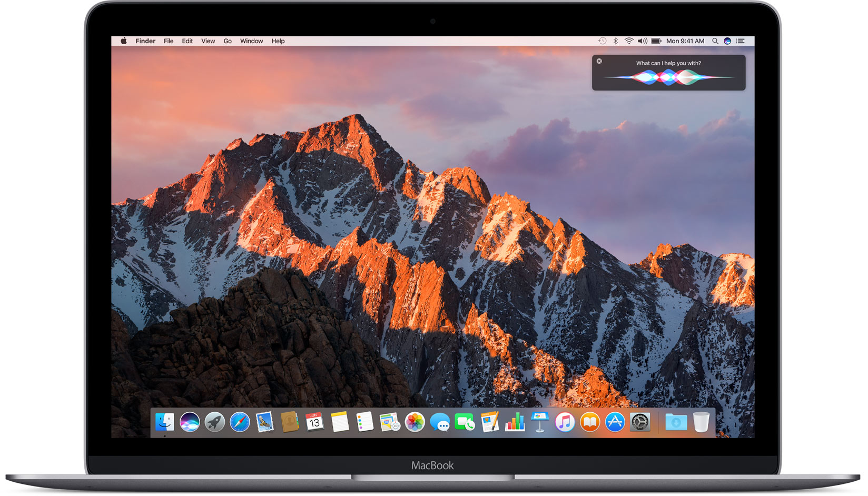This screenshot has height=496, width=868.
Task: Open System Preferences gear icon
Action: 640,422
